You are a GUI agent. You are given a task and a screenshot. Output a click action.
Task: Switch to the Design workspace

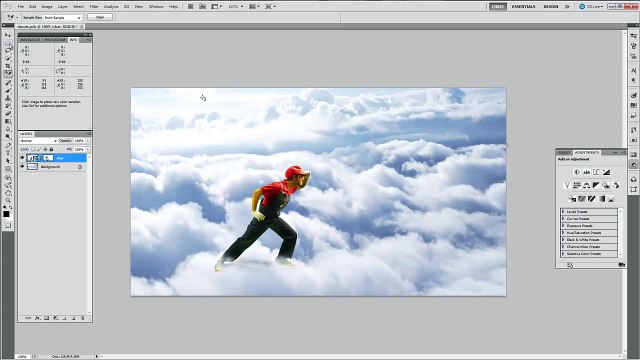(551, 7)
